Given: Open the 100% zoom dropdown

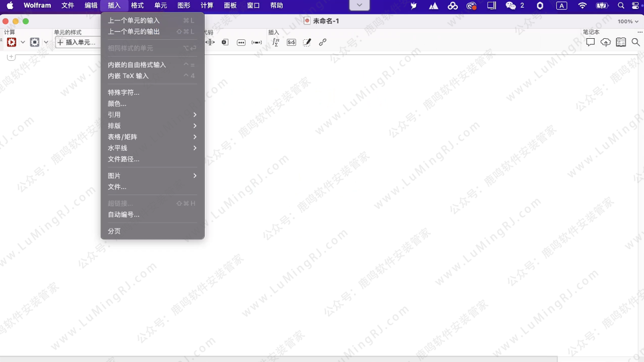Looking at the screenshot, I should pos(628,21).
